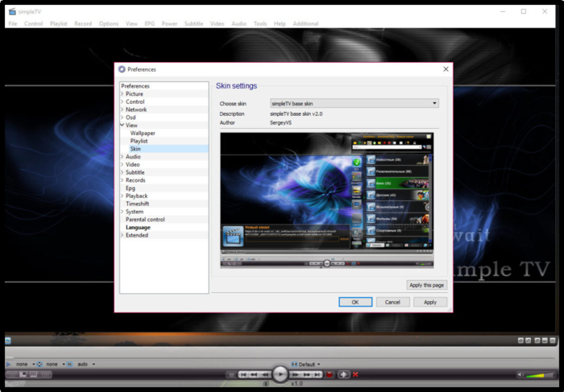Select Wallpaper in the preferences tree
Screen dimensions: 564x392
click(143, 133)
